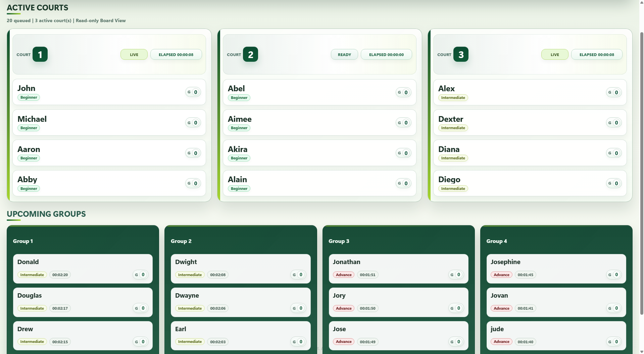Click the queued and active courts summary line
Screen dimensions: 644x354
tap(66, 20)
